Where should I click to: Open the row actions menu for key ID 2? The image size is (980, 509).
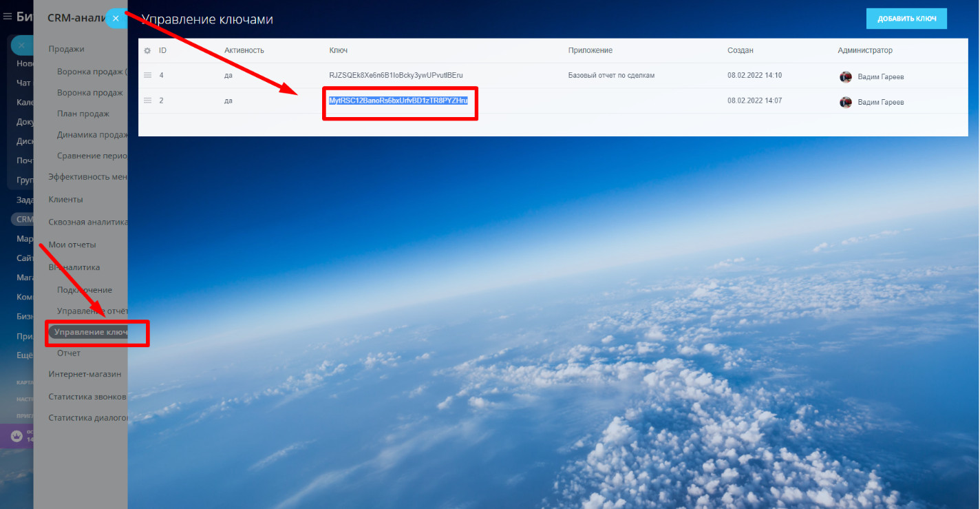[147, 101]
